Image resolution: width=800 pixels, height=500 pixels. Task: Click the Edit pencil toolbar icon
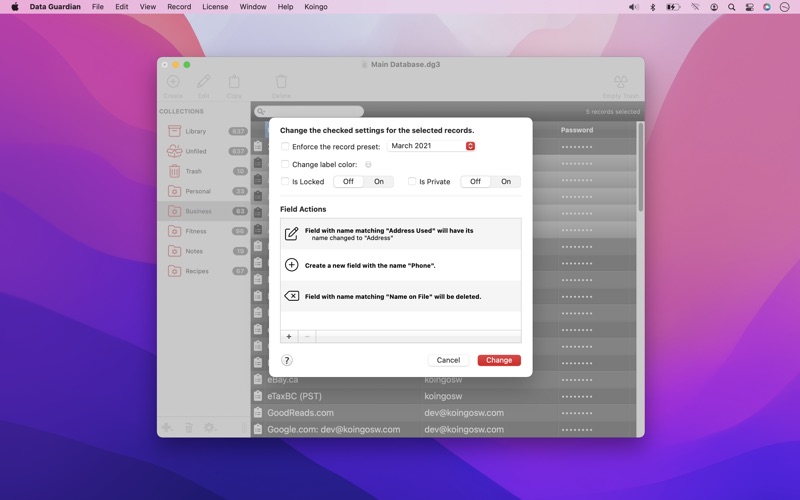coord(204,82)
